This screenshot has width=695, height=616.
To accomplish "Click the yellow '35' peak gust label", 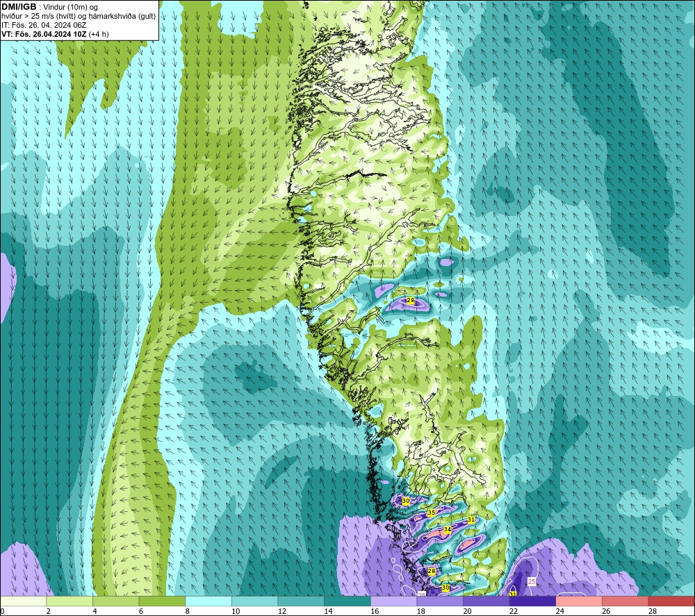I will click(x=432, y=513).
